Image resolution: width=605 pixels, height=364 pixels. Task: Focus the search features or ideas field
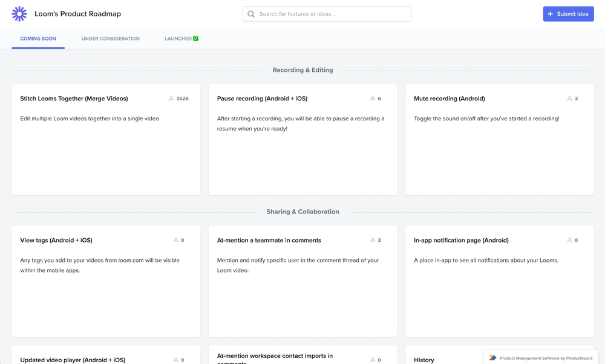(x=327, y=14)
